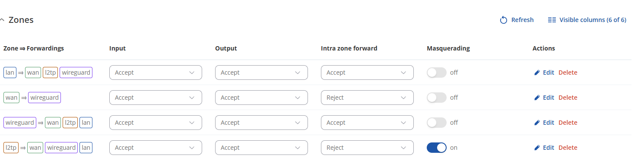
Task: Click the Refresh circular arrow icon
Action: point(503,20)
